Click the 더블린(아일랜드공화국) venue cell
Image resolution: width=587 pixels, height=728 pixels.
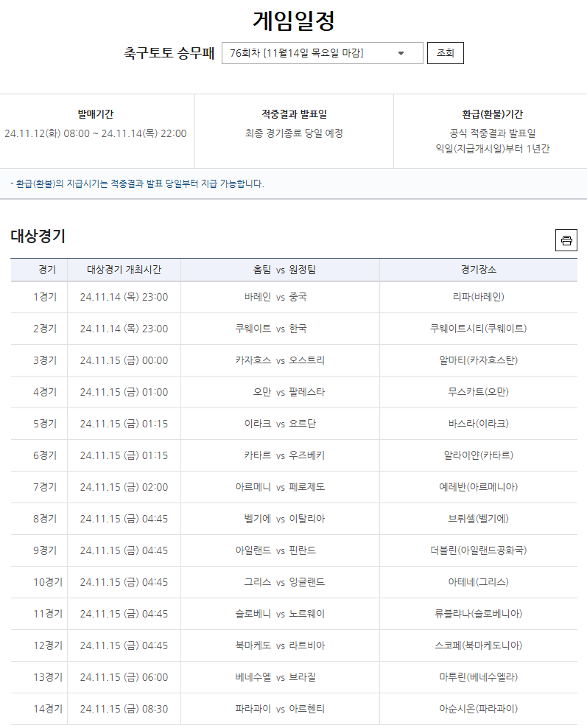(478, 550)
